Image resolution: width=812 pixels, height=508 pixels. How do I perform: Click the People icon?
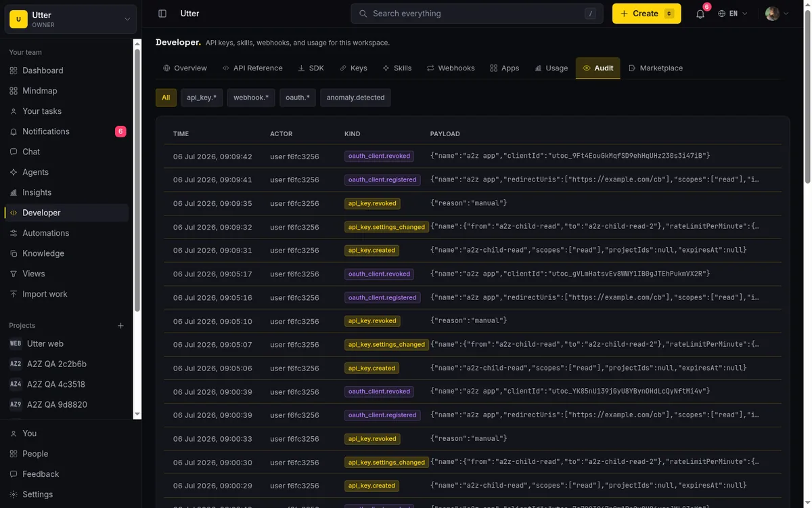[14, 454]
